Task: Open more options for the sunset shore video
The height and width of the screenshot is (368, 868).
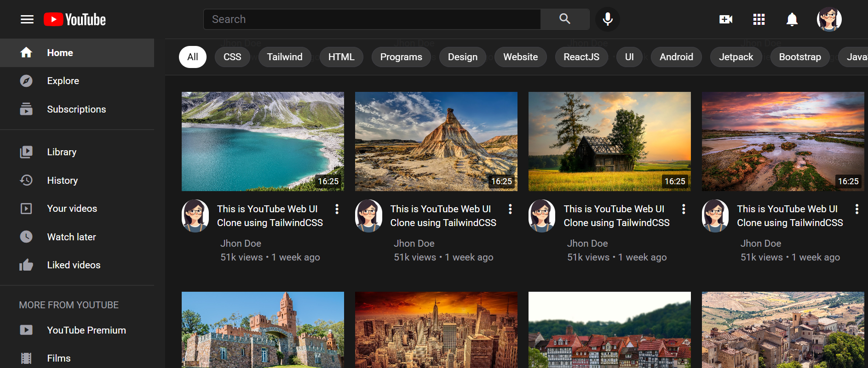Action: coord(857,209)
